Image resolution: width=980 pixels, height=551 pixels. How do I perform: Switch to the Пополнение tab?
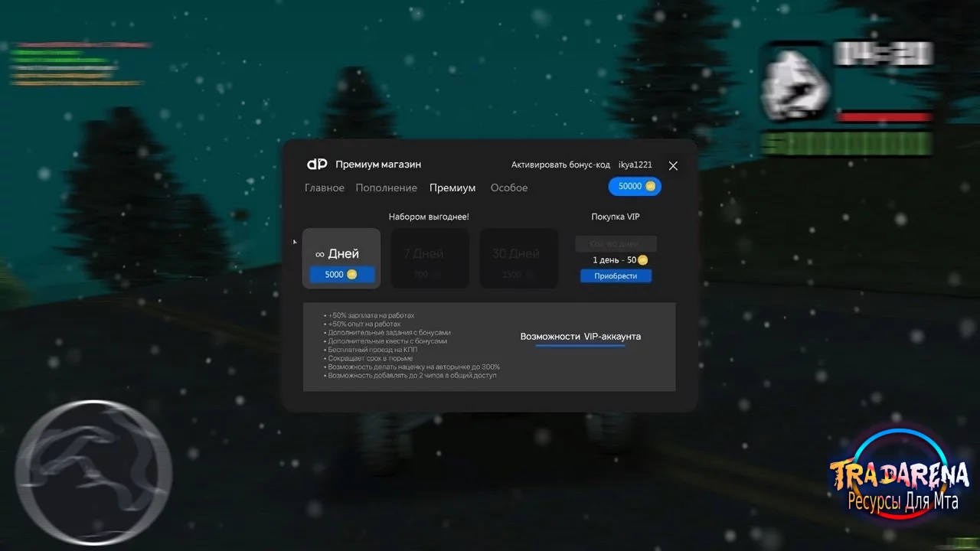coord(387,187)
